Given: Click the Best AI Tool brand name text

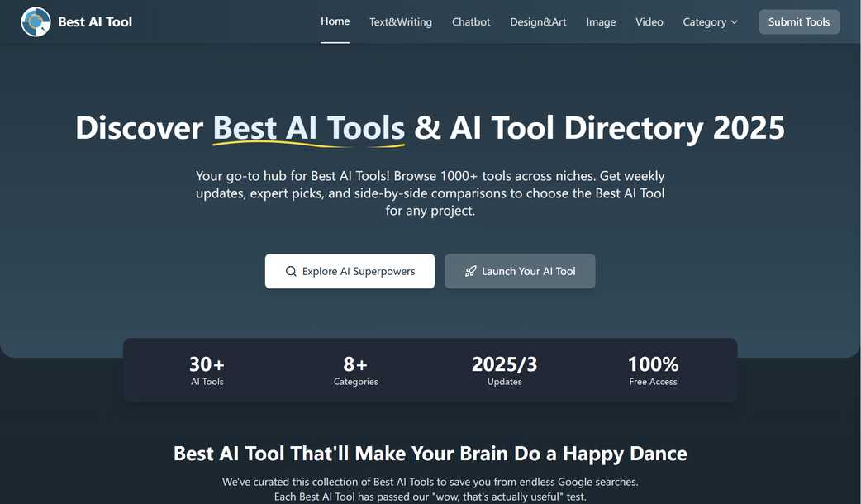Looking at the screenshot, I should pyautogui.click(x=95, y=21).
